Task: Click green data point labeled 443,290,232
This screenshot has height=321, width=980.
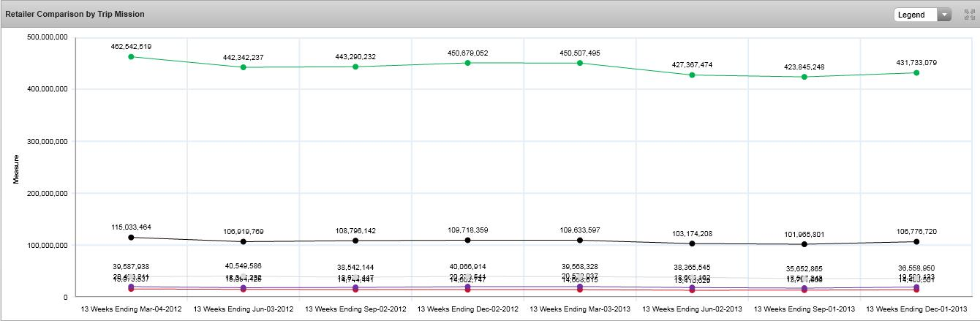Action: click(x=355, y=67)
